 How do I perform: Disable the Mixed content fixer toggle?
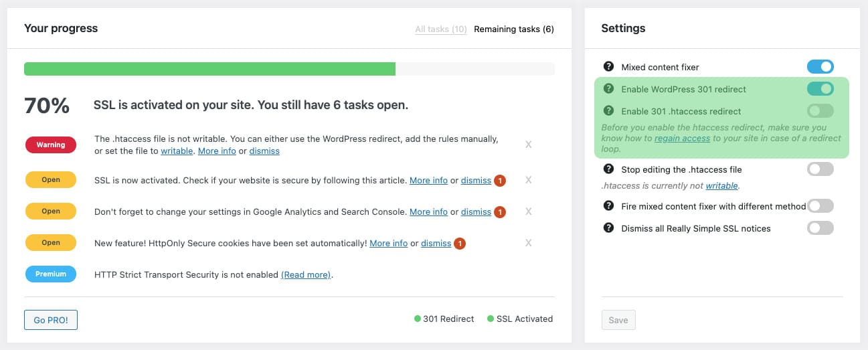click(820, 67)
